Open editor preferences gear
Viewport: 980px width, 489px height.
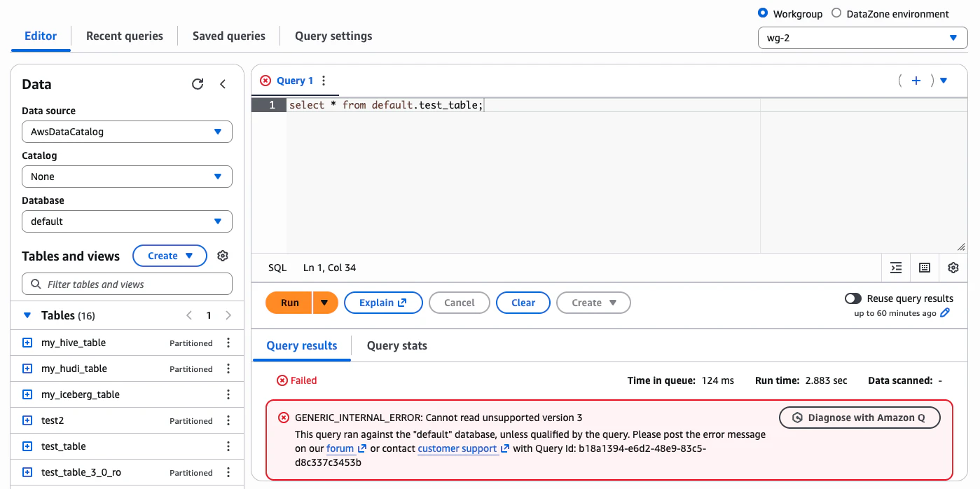953,268
